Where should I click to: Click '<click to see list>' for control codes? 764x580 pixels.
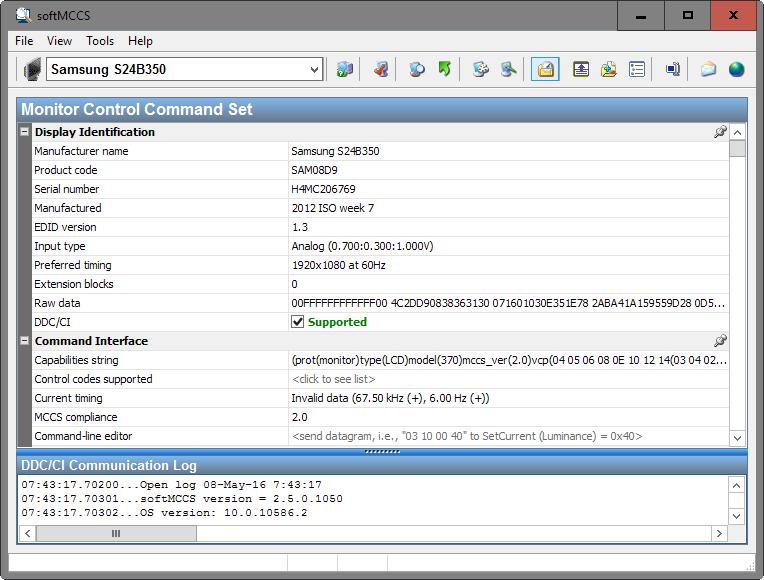[334, 379]
